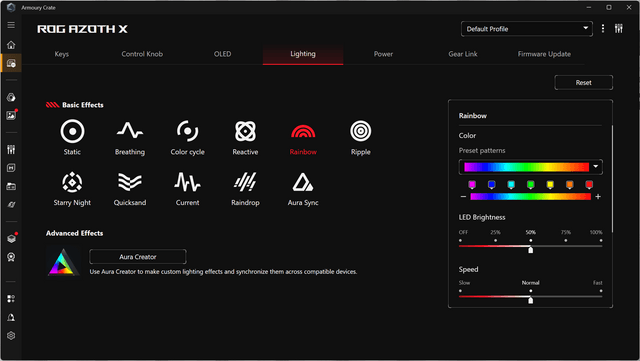The width and height of the screenshot is (640, 361).
Task: Click the red color stop
Action: [x=589, y=185]
